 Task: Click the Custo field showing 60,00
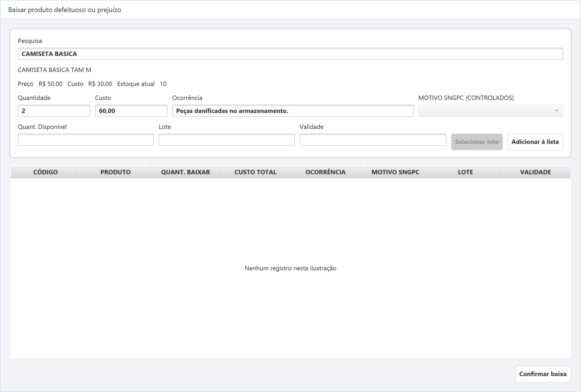(131, 111)
